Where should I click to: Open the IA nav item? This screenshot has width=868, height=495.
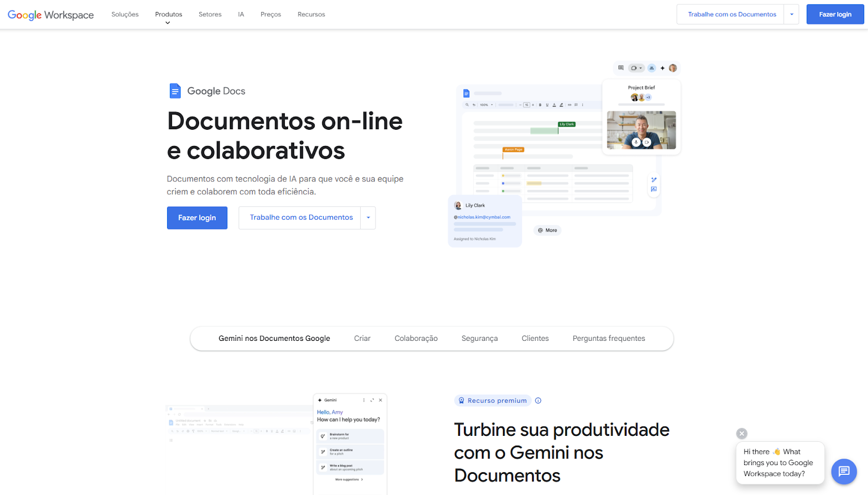coord(241,15)
